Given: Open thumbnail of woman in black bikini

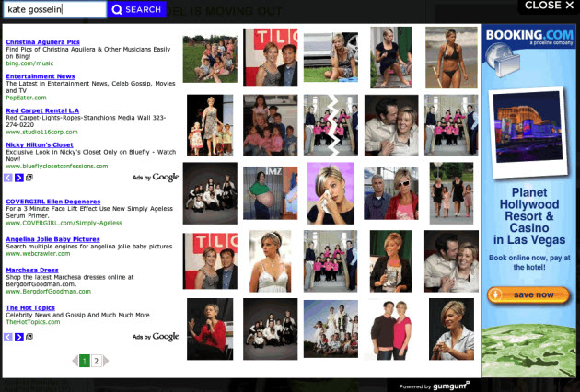Looking at the screenshot, I should tap(451, 57).
